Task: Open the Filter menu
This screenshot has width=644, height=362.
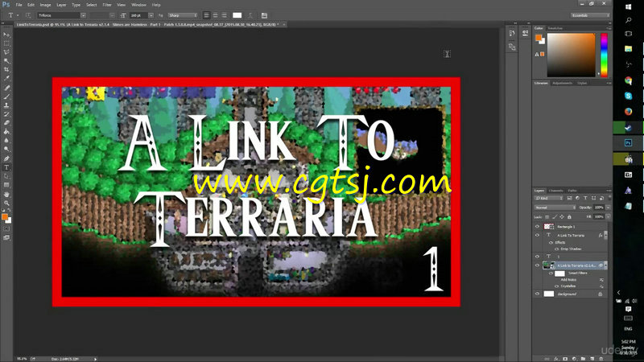Action: [107, 5]
